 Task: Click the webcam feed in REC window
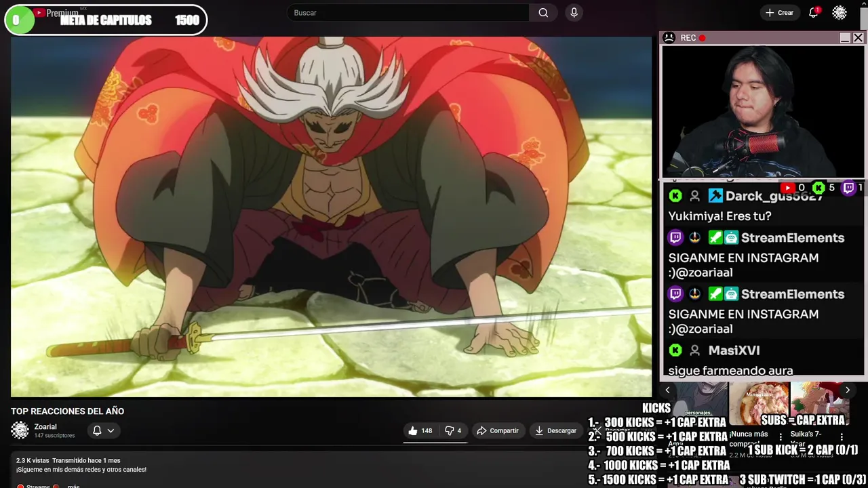tap(763, 112)
